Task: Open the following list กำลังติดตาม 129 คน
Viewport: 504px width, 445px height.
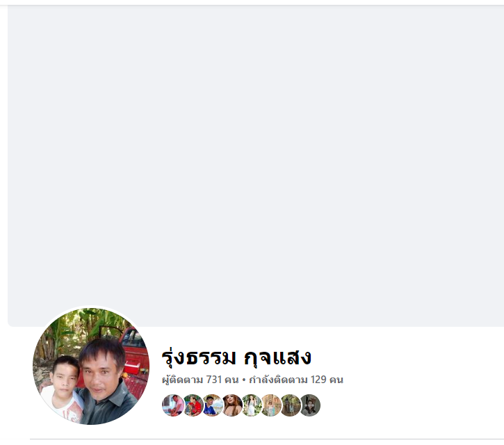Action: [x=296, y=380]
